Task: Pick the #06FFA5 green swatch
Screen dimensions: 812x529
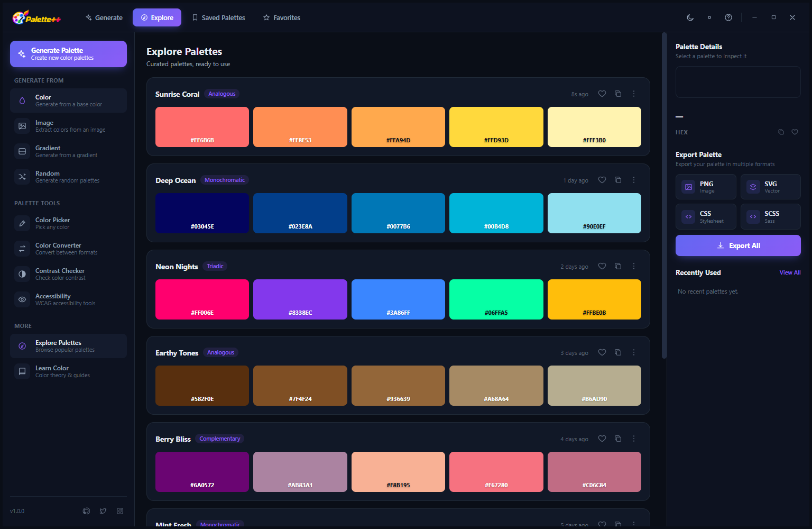Action: pyautogui.click(x=496, y=299)
